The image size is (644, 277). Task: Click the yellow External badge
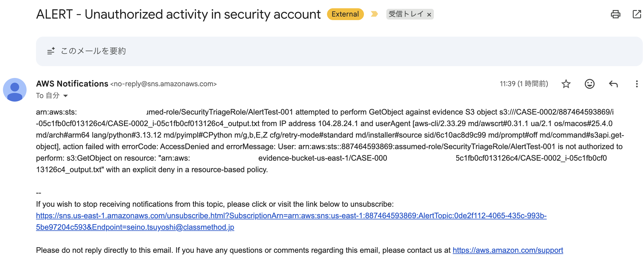coord(345,14)
